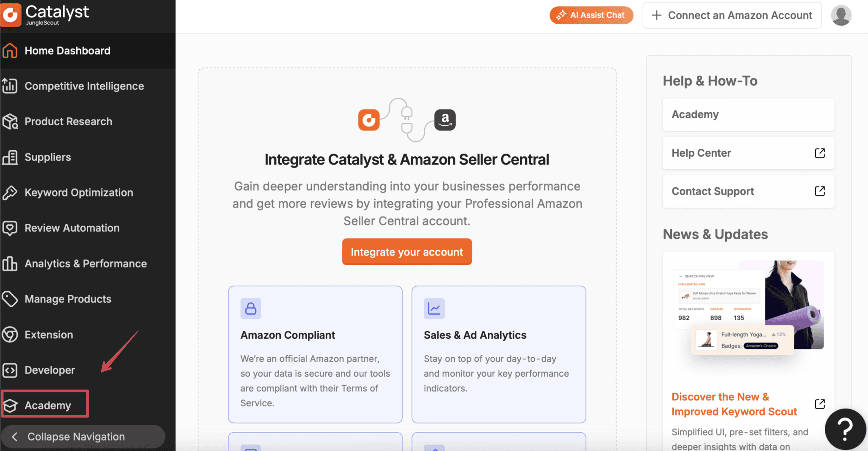
Task: Click the user profile avatar
Action: (841, 15)
